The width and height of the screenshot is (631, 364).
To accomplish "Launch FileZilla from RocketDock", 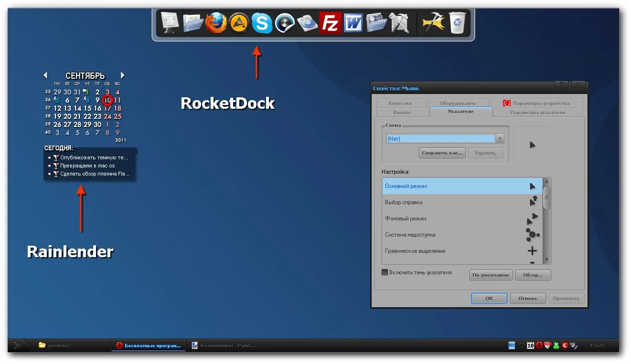I will click(331, 22).
